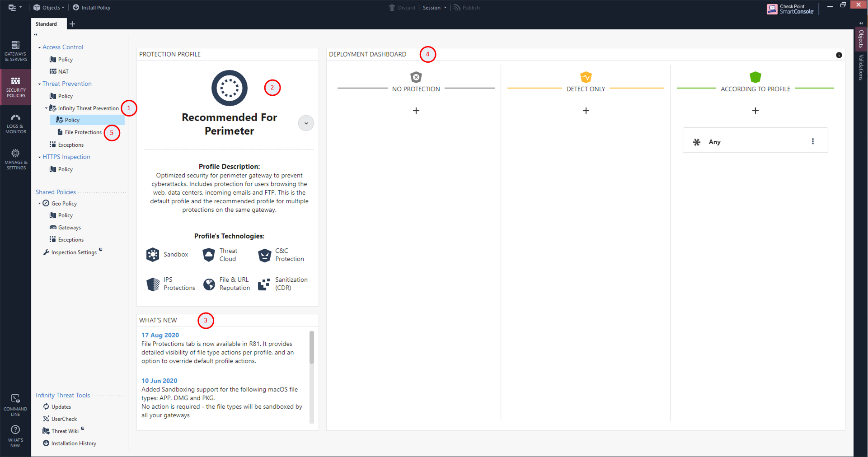The image size is (868, 457).
Task: Open the application main menu
Action: click(x=15, y=8)
